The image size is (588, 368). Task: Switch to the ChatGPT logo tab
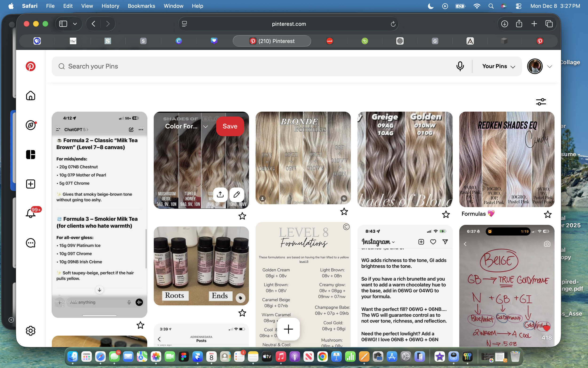tap(400, 41)
